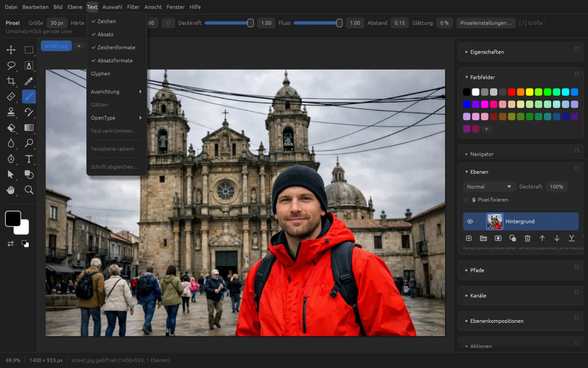Pick the Eraser tool
Image resolution: width=588 pixels, height=368 pixels.
point(11,128)
